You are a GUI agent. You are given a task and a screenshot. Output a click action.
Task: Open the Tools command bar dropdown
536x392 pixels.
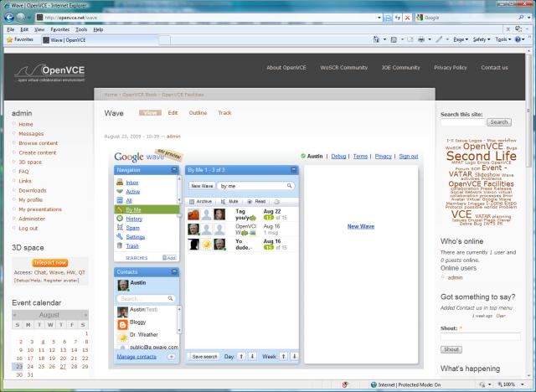(x=502, y=39)
